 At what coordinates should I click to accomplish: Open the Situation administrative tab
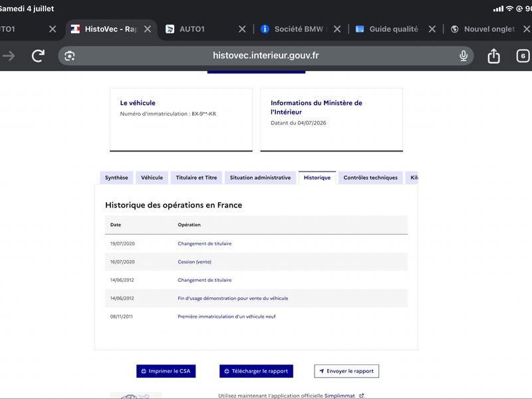tap(260, 178)
